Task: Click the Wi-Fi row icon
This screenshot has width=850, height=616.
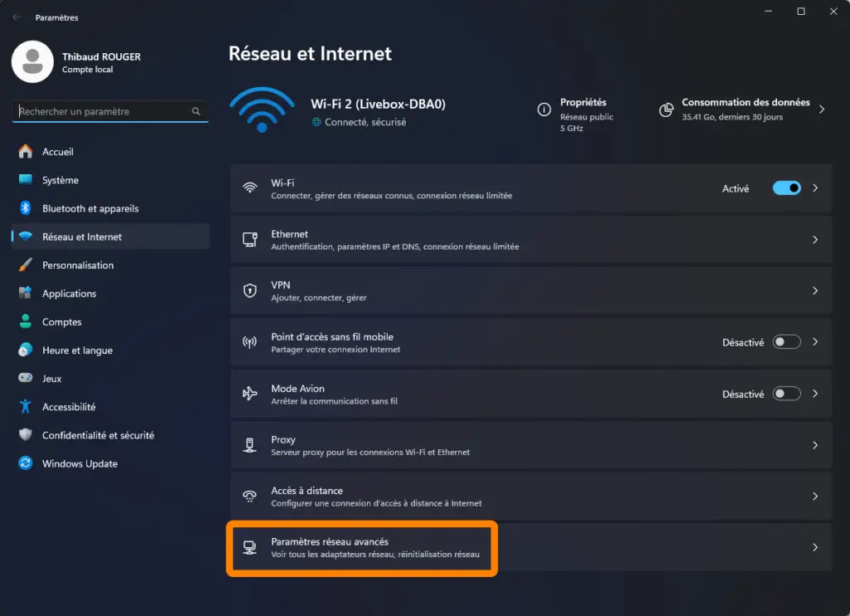Action: click(x=250, y=188)
